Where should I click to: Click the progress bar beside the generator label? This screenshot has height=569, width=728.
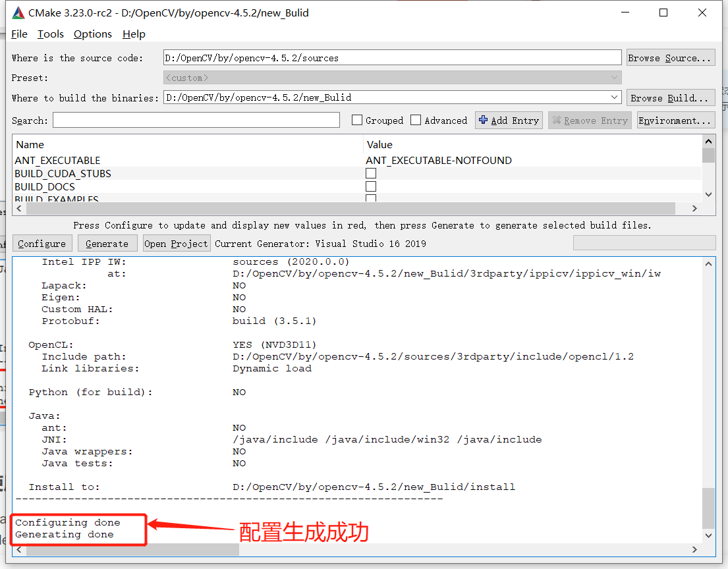point(644,243)
